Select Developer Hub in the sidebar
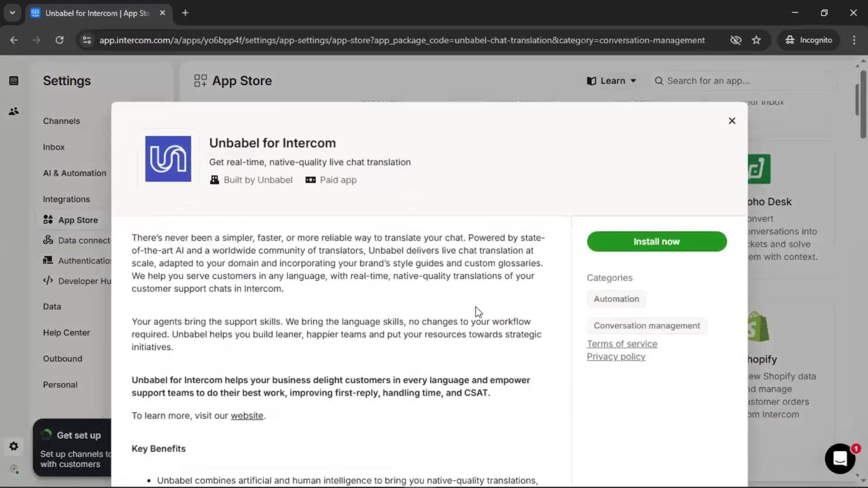The width and height of the screenshot is (868, 488). [85, 281]
